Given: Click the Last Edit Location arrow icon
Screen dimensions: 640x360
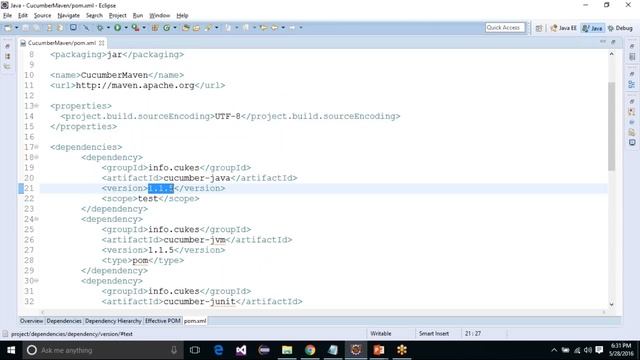Looking at the screenshot, I should point(264,28).
